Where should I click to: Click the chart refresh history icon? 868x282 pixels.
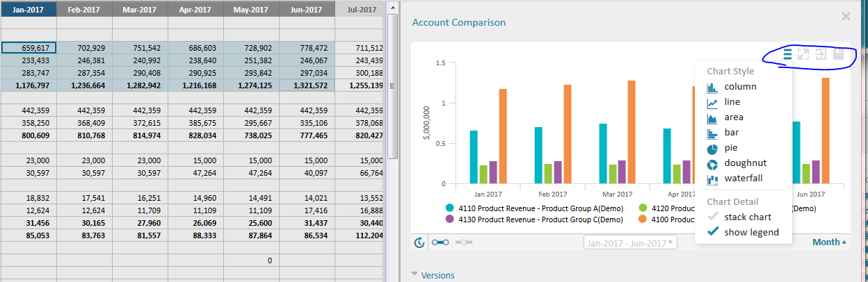click(419, 242)
